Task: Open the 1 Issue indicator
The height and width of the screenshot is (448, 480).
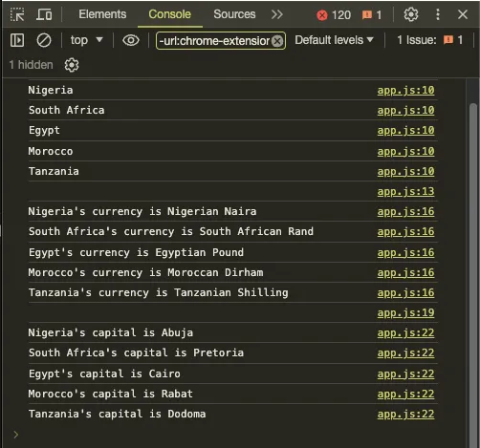Action: coord(429,40)
